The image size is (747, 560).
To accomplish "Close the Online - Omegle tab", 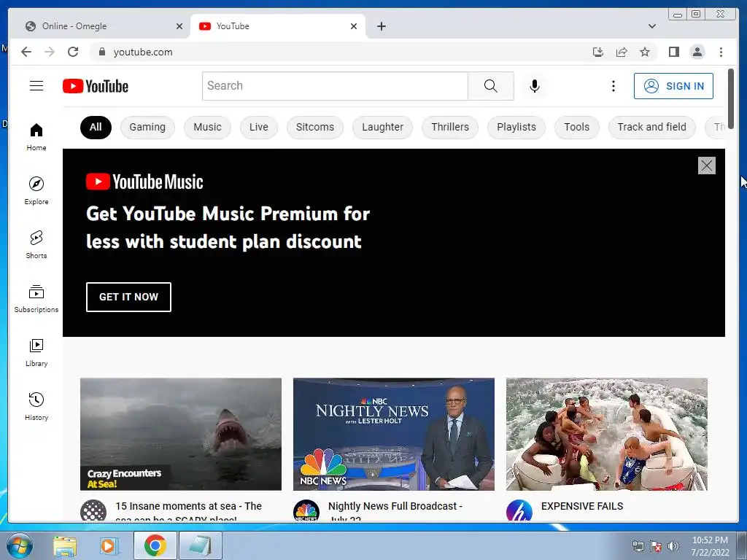I will (x=179, y=26).
